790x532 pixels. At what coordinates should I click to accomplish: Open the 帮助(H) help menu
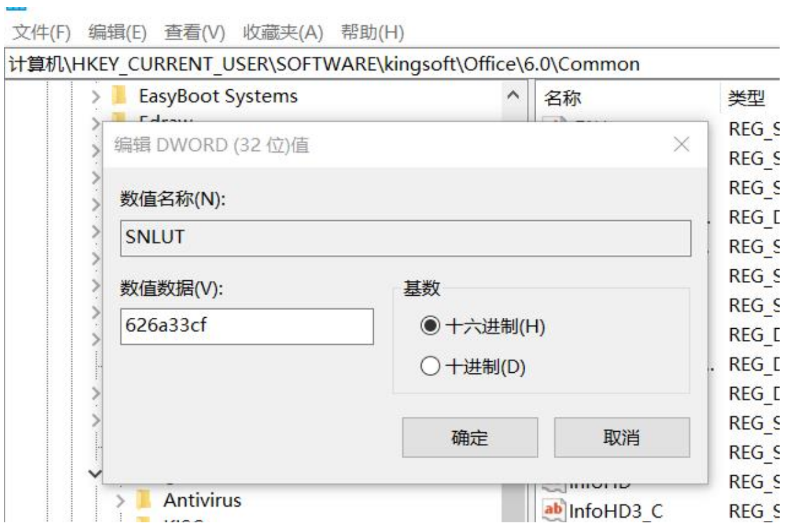pyautogui.click(x=372, y=32)
